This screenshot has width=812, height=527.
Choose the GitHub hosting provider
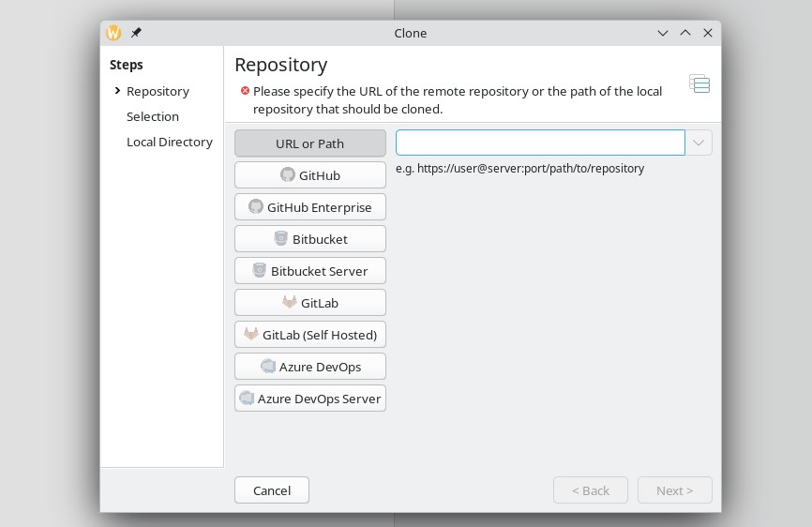tap(310, 175)
